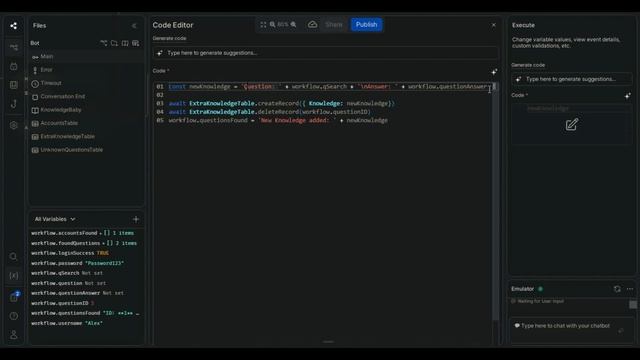The image size is (640, 360).
Task: Select workflow.question variable
Action: point(69,283)
